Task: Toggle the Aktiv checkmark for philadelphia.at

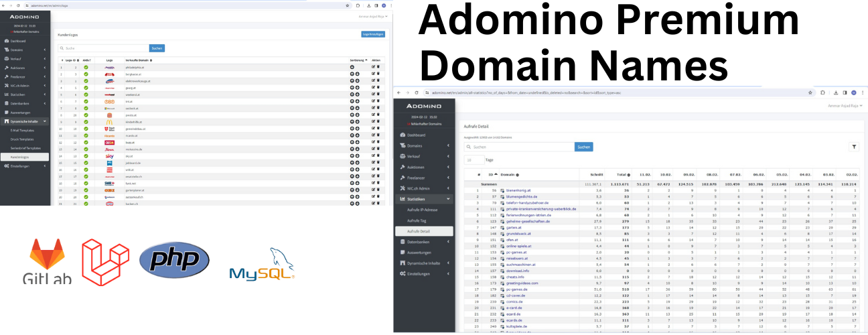Action: pyautogui.click(x=86, y=67)
